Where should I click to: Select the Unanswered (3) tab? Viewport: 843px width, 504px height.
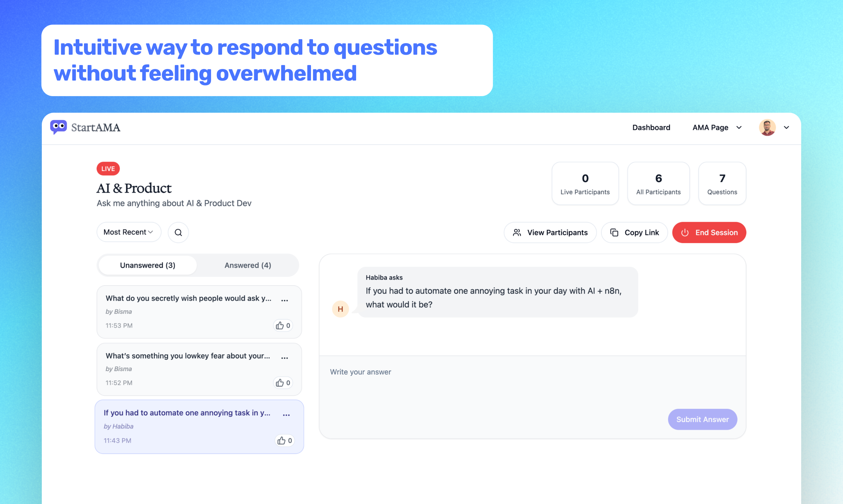coord(147,265)
